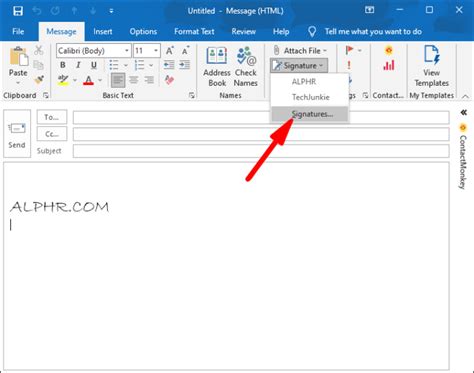Image resolution: width=474 pixels, height=373 pixels.
Task: Toggle Italic formatting
Action: [78, 65]
